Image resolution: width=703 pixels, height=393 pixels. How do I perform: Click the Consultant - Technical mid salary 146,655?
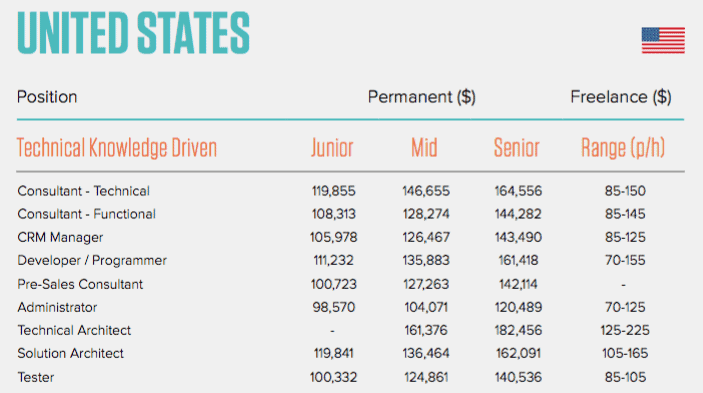tap(426, 191)
